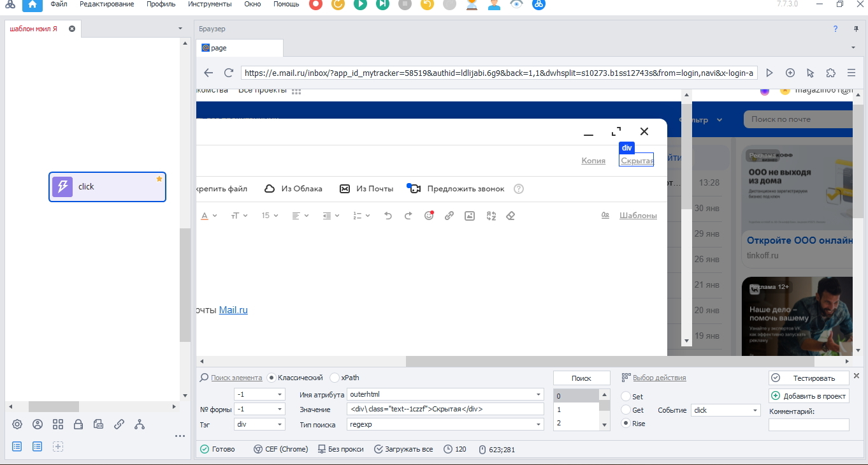Click the insert link icon in editor

449,216
